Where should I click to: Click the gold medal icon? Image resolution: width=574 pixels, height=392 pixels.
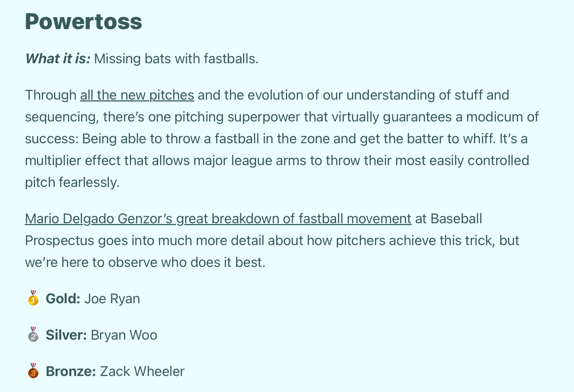coord(33,298)
